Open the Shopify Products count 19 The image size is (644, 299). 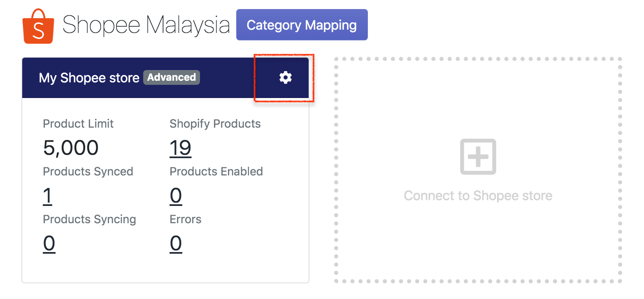(180, 148)
